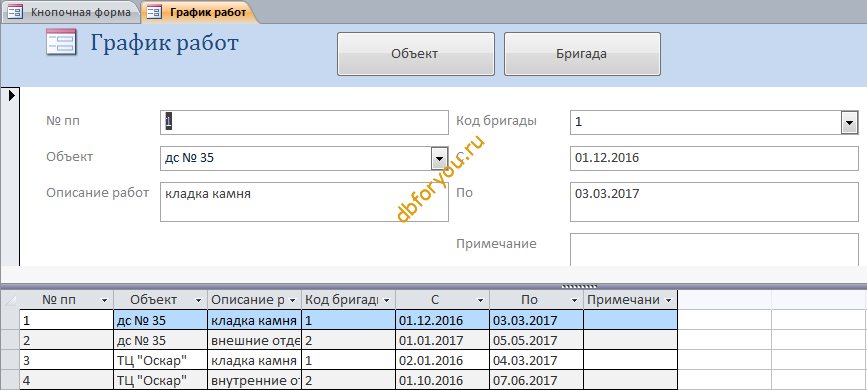Click the large form logo beside the title
This screenshot has width=867, height=390.
pyautogui.click(x=60, y=43)
